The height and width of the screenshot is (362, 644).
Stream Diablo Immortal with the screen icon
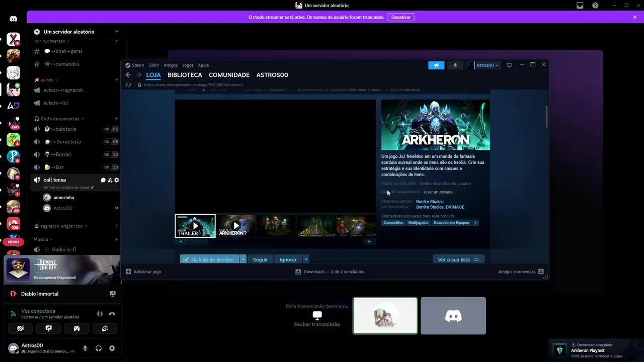[x=113, y=294]
